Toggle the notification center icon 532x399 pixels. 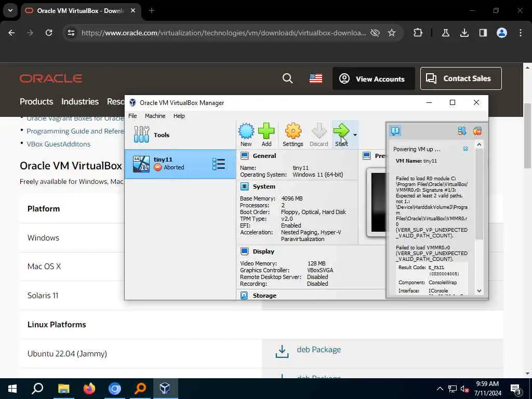(x=395, y=130)
